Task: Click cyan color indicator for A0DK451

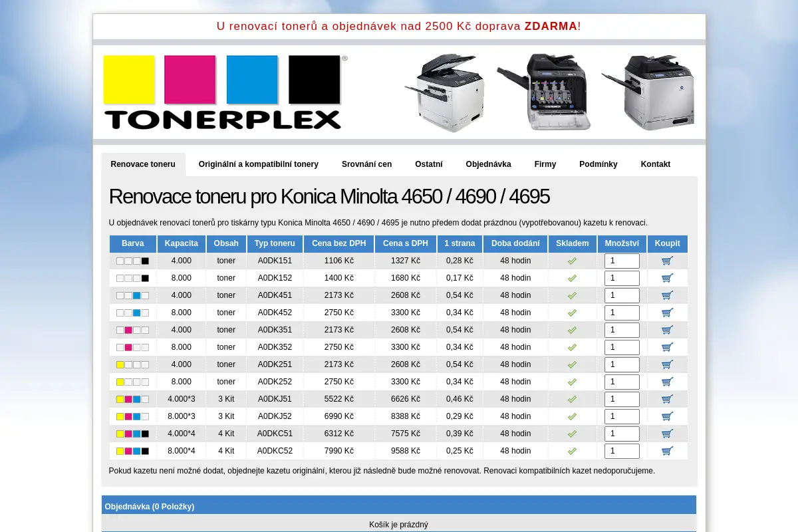Action: (136, 295)
